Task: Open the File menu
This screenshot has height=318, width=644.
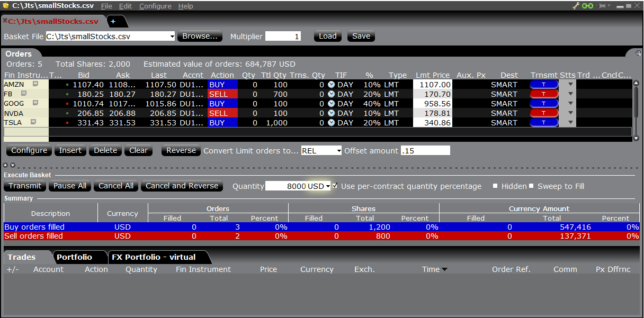Action: (x=106, y=6)
